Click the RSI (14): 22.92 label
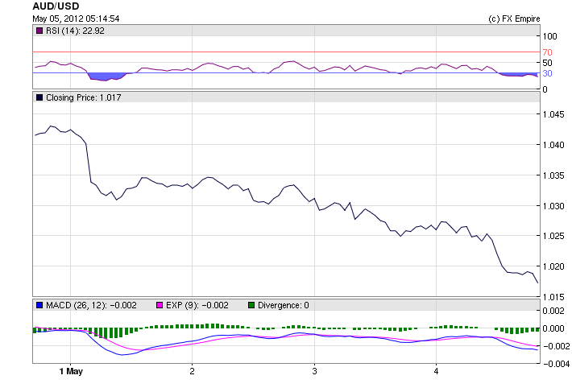The image size is (572, 392). 75,31
